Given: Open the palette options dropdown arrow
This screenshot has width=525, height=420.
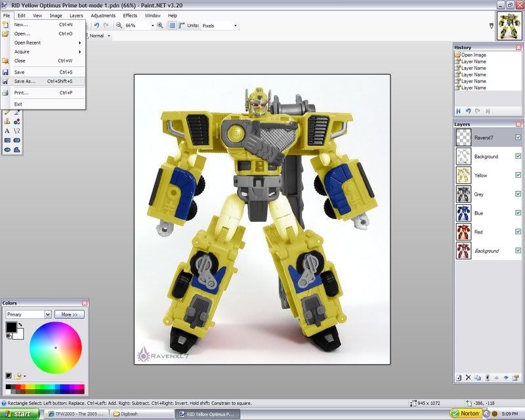Looking at the screenshot, I should tap(25, 376).
